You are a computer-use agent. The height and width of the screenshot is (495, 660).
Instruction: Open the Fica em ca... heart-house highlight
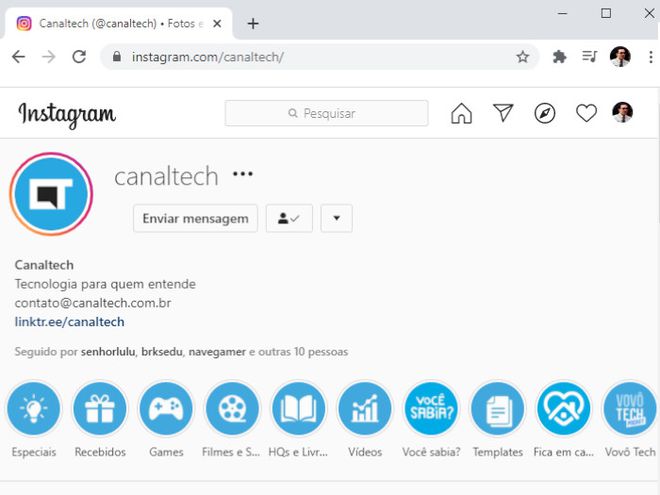[563, 409]
